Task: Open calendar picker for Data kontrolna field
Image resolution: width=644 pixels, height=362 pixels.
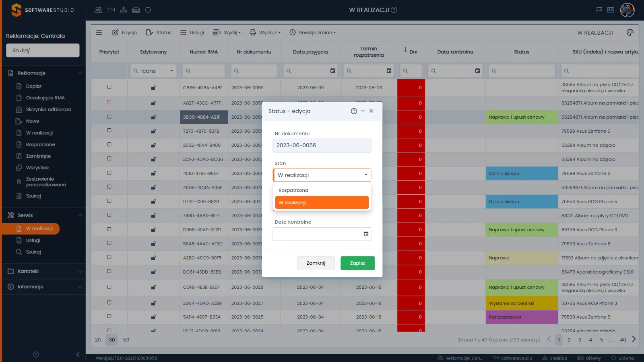Action: [366, 234]
